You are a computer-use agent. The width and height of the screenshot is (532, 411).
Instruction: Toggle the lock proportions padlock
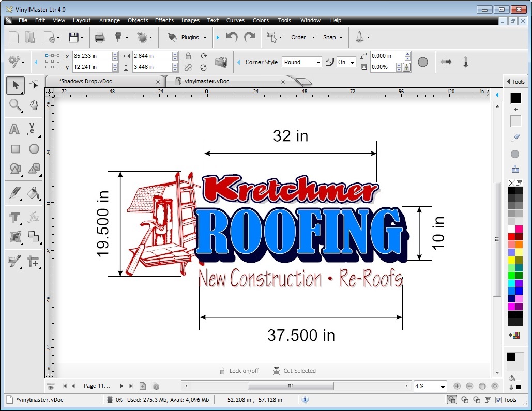point(188,56)
